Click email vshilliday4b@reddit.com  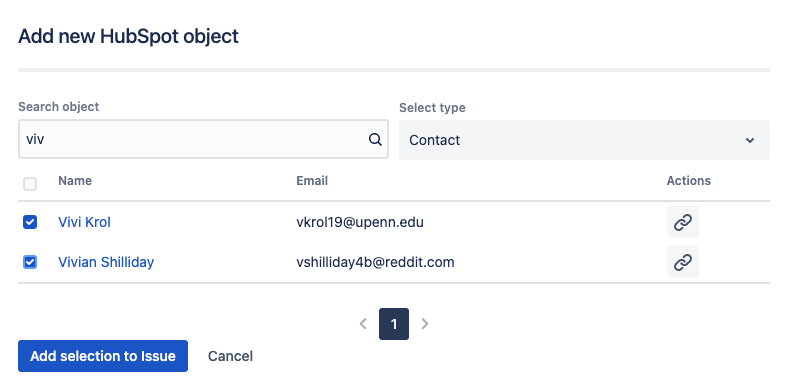point(375,262)
